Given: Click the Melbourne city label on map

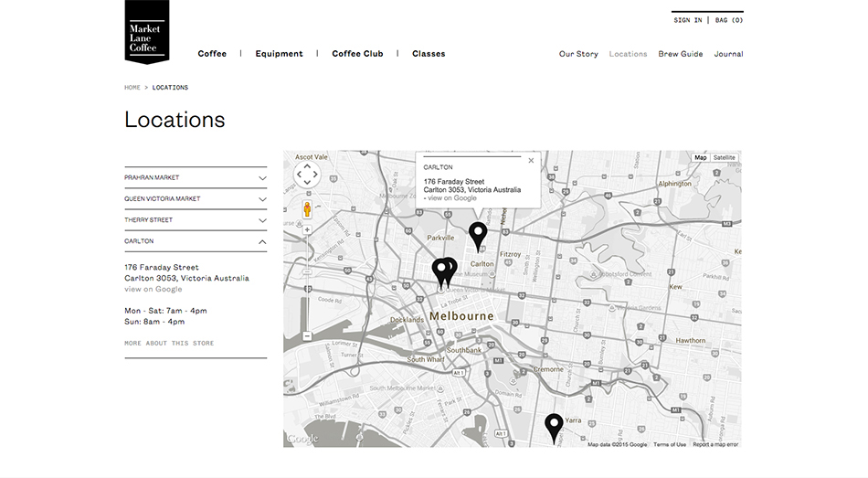Looking at the screenshot, I should click(461, 316).
